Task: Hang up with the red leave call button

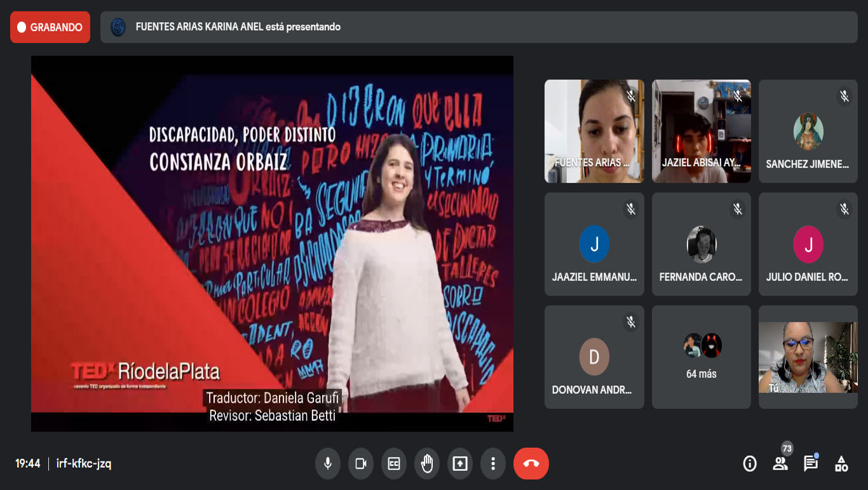Action: pyautogui.click(x=531, y=464)
